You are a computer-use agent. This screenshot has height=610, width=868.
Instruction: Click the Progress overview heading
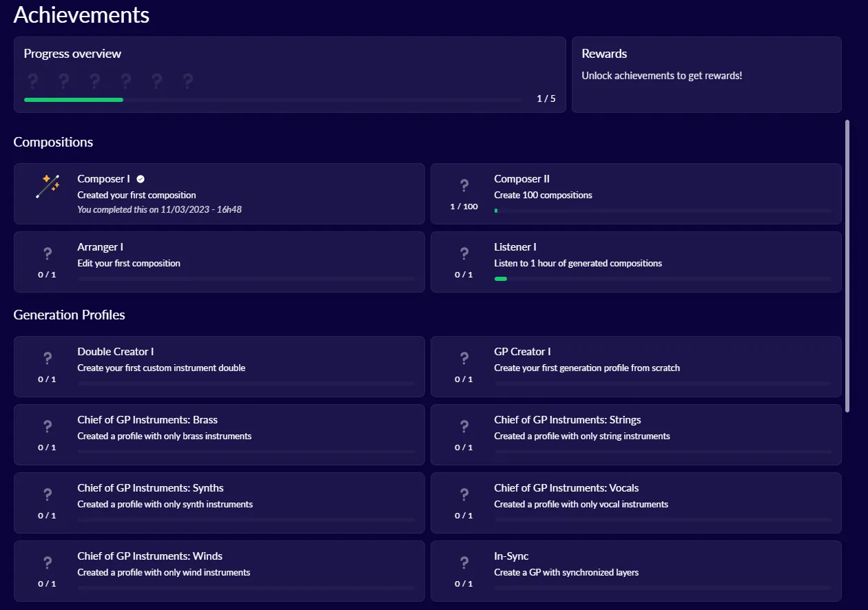72,54
